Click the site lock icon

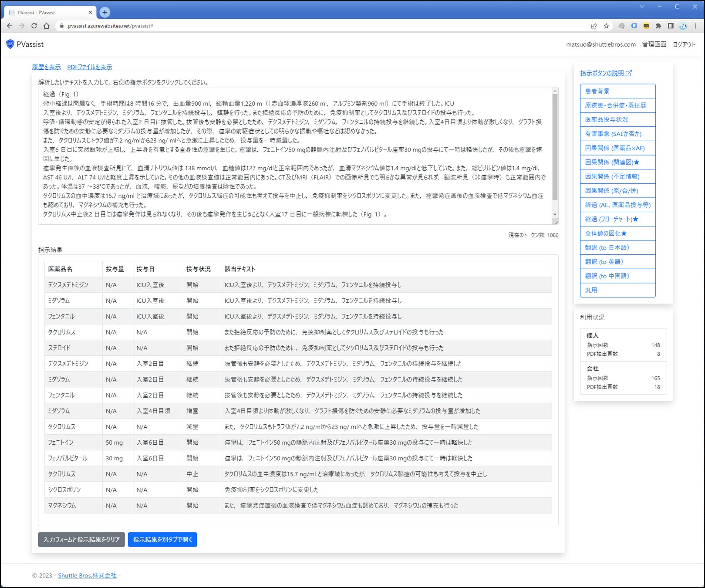click(61, 26)
